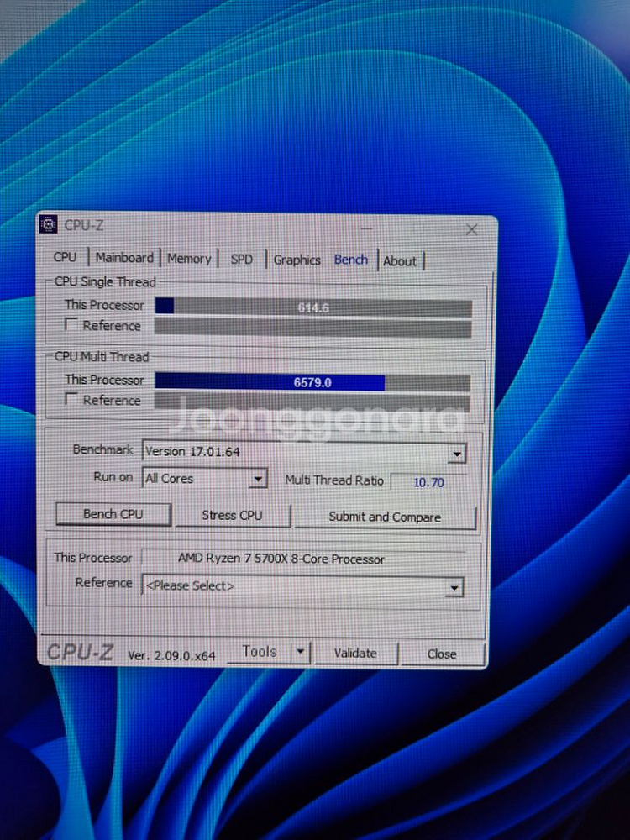Click the multi thread score bar 6579.0

(312, 382)
